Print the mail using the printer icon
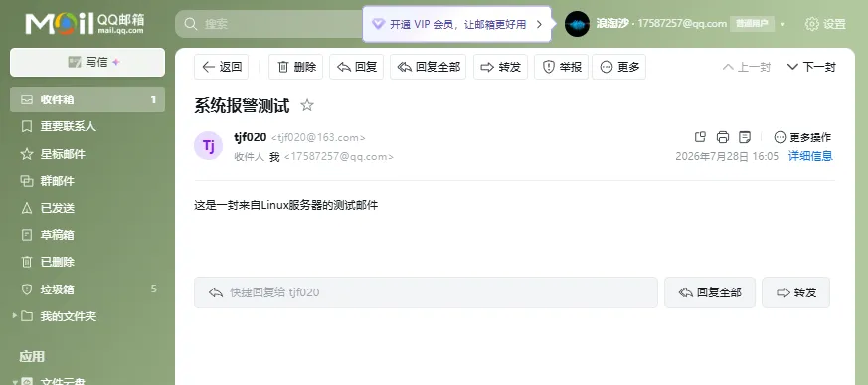868x385 pixels. 723,137
